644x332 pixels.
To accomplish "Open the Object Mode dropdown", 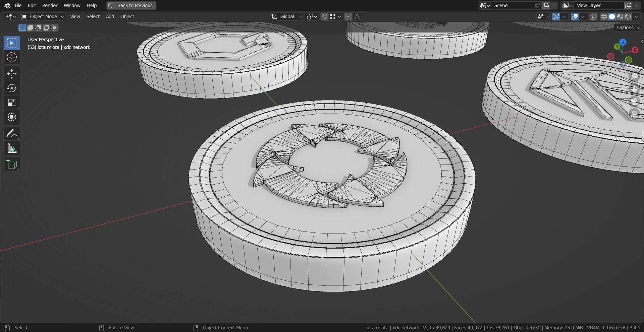I will [x=42, y=16].
